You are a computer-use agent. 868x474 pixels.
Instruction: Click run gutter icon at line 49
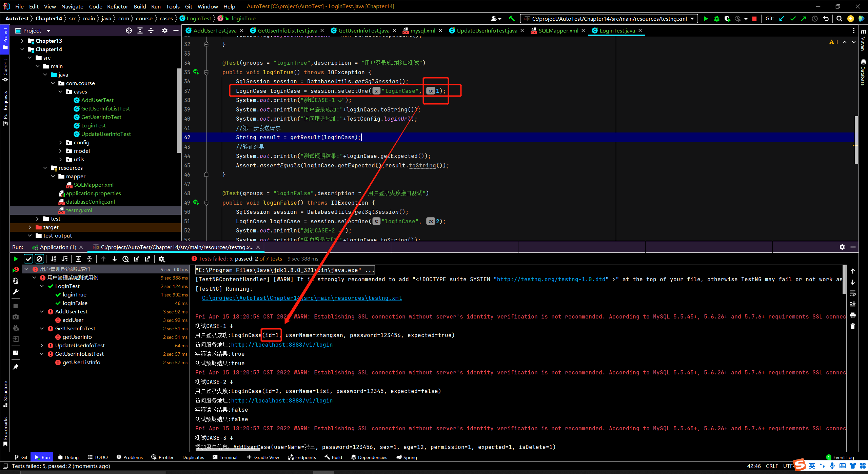(x=196, y=202)
